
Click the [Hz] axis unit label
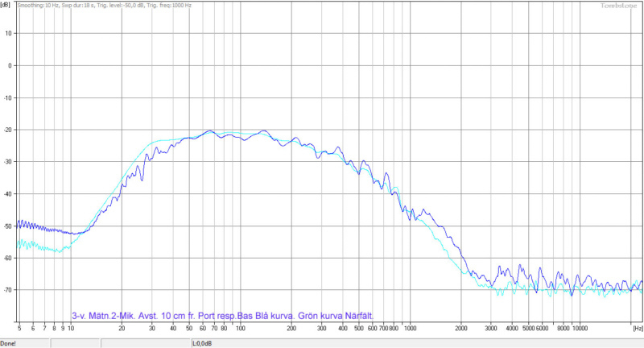[x=637, y=329]
